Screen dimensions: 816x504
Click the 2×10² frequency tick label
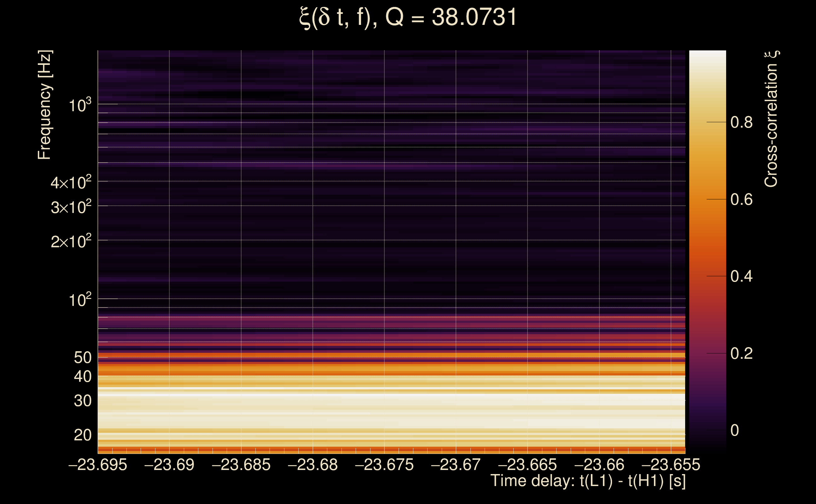coord(71,241)
